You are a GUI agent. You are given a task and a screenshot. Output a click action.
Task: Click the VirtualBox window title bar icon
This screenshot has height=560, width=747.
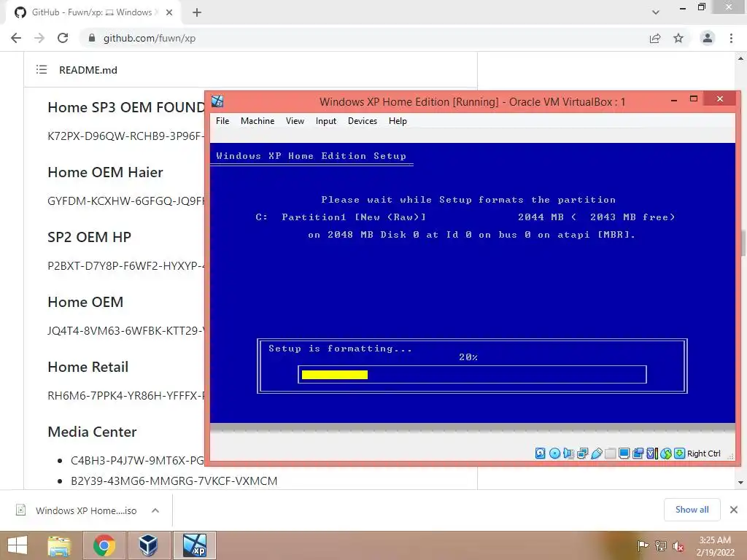[x=217, y=101]
